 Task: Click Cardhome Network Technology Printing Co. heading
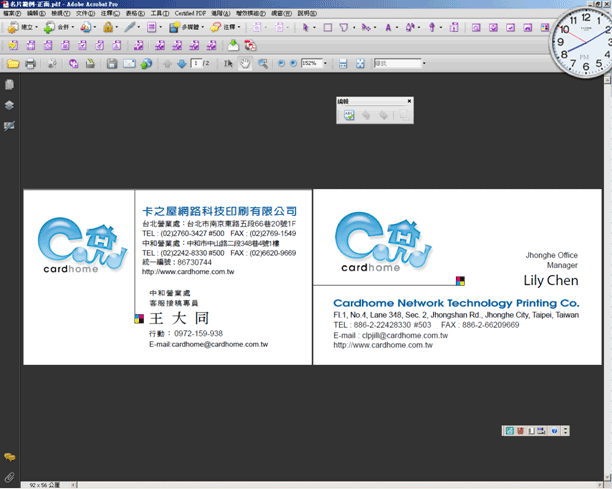click(x=456, y=303)
